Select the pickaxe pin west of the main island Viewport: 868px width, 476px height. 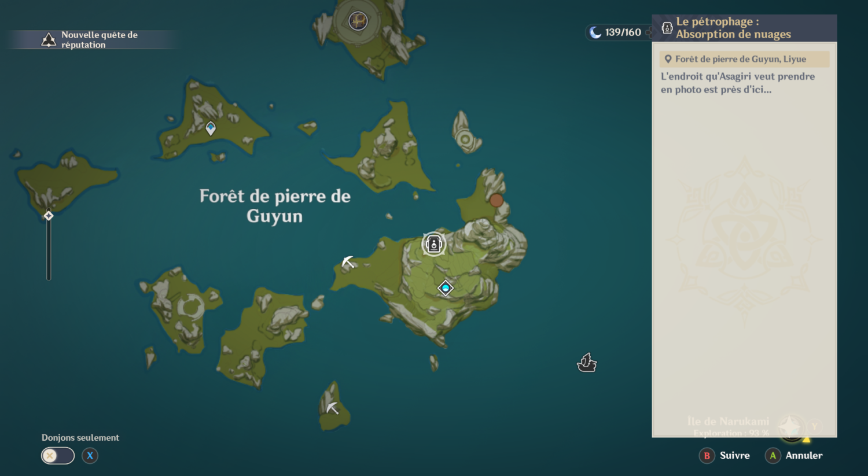(348, 262)
